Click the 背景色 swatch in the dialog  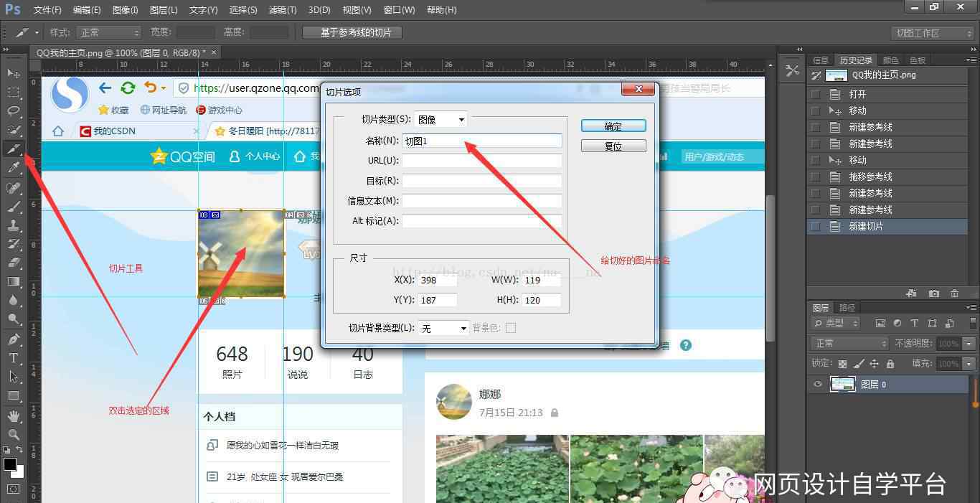coord(511,328)
